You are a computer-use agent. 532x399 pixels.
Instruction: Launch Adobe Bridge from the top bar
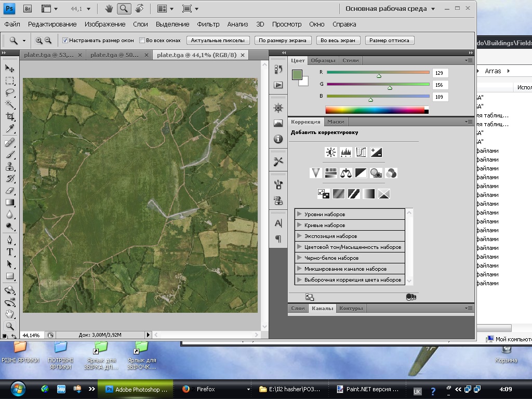pyautogui.click(x=28, y=8)
